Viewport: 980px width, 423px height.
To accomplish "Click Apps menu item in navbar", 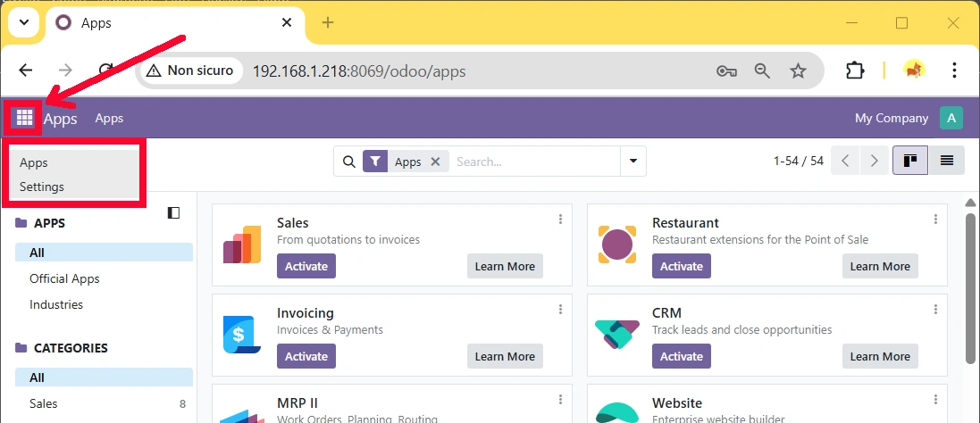I will click(x=109, y=118).
